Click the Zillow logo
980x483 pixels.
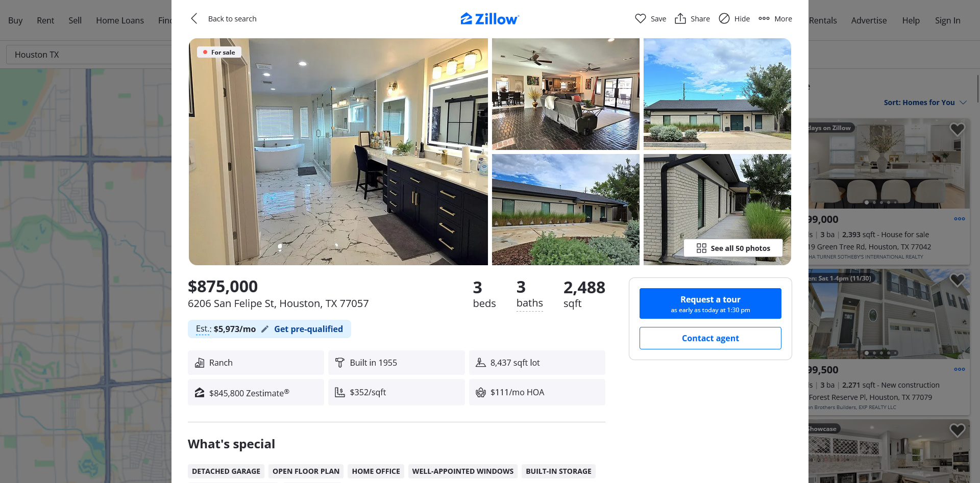[489, 19]
